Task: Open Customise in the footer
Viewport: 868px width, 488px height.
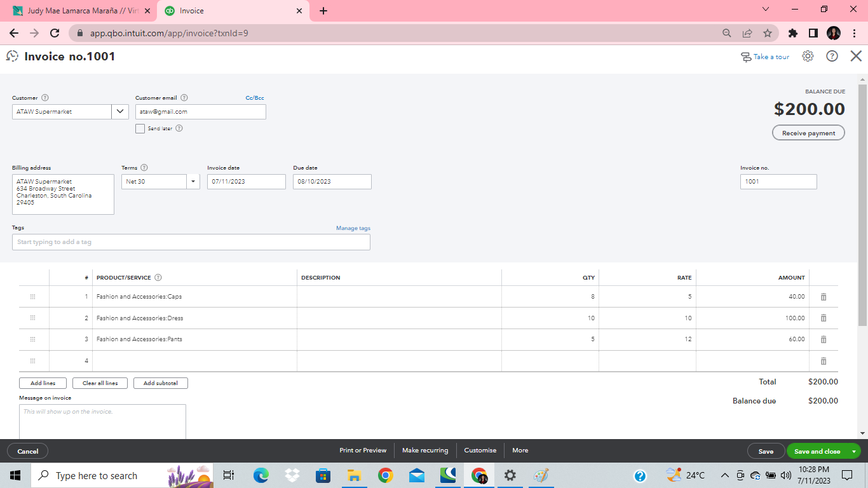Action: [480, 451]
